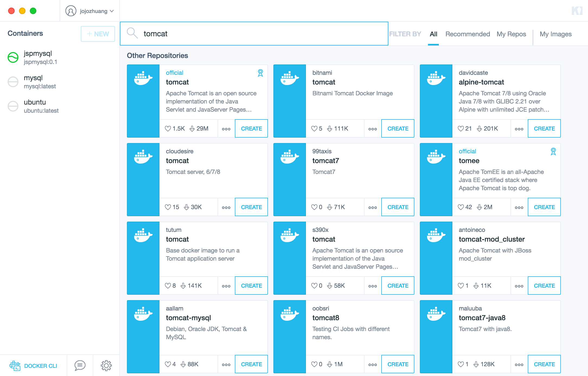Click the Docker whale thumbnail for bitnami tomcat

[x=290, y=101]
